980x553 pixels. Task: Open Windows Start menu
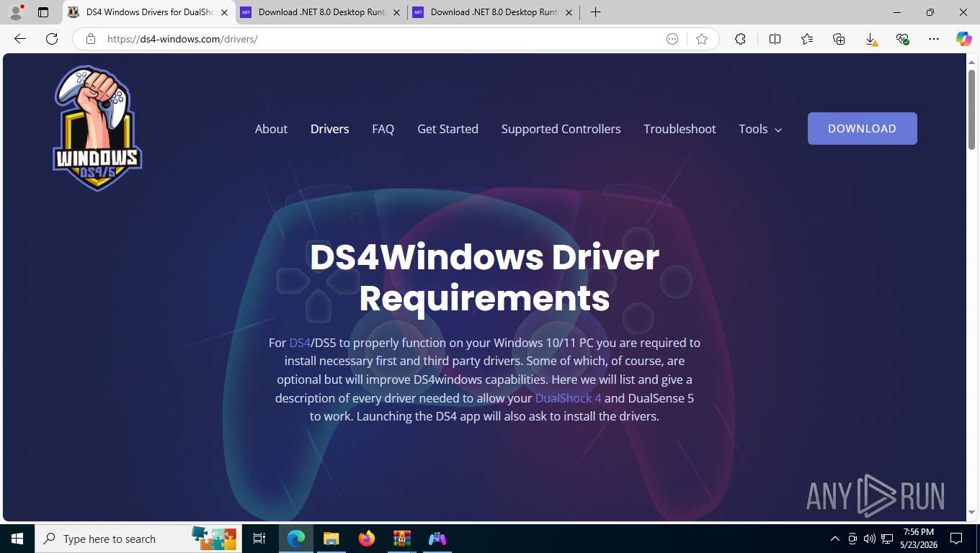[x=17, y=539]
